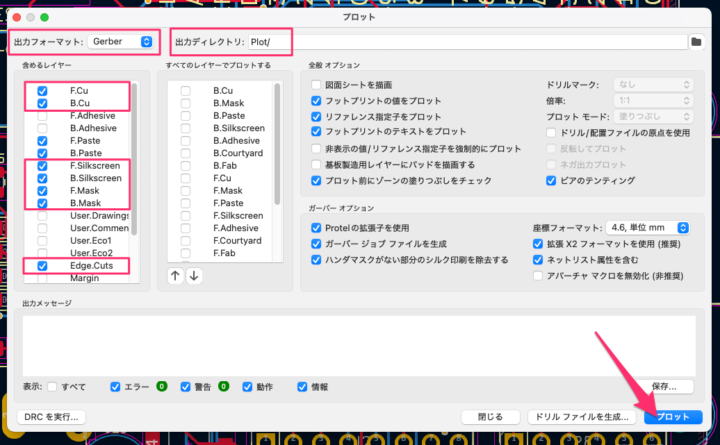Open the 出力フォーマット Gerber dropdown
The width and height of the screenshot is (720, 445).
point(121,42)
